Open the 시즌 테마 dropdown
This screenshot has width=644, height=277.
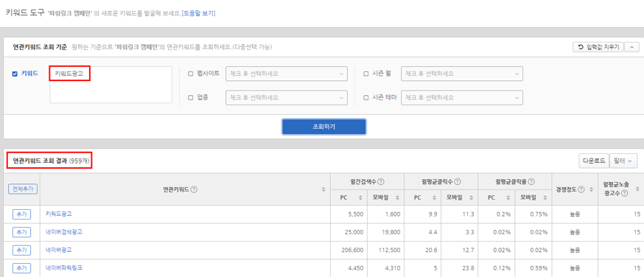click(x=462, y=98)
